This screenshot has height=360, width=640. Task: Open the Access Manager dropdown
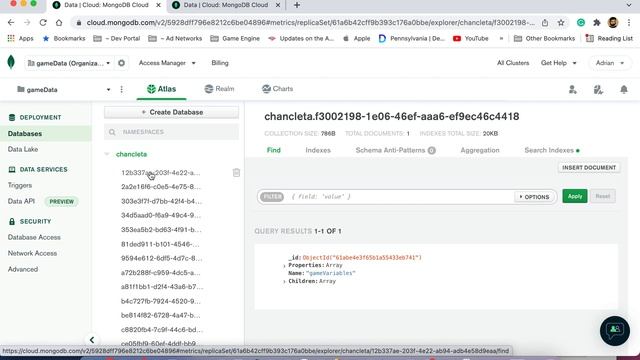click(x=167, y=63)
